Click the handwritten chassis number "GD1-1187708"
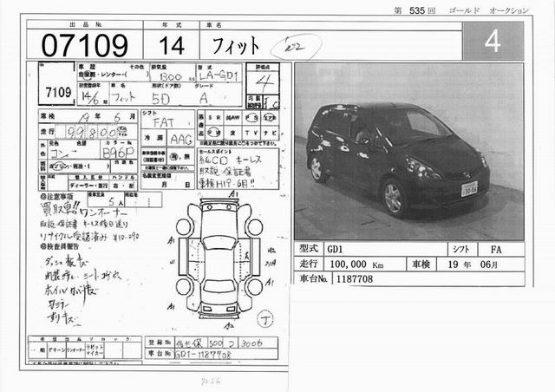 [x=203, y=354]
